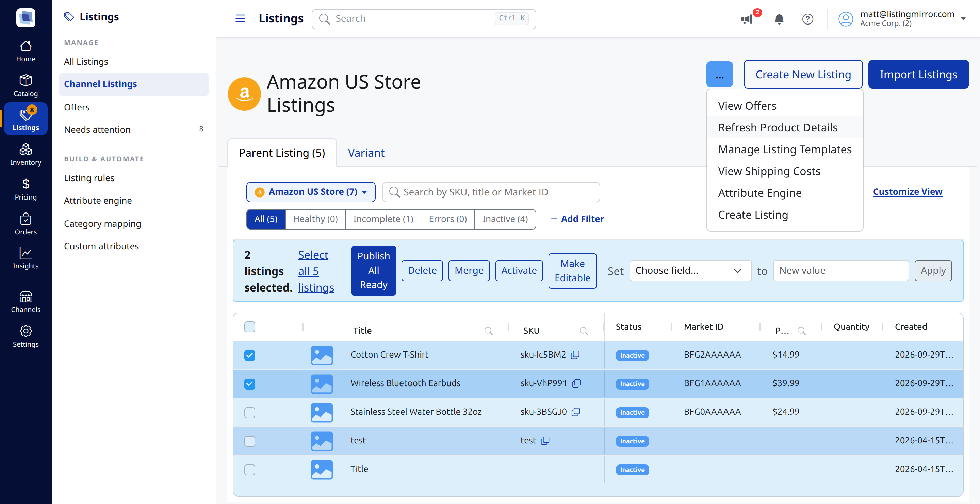Uncheck the Cotton Crew T-Shirt row

(249, 355)
